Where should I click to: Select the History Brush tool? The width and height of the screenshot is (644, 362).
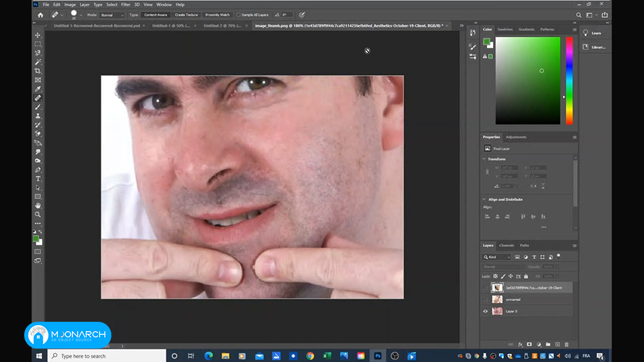(x=38, y=125)
